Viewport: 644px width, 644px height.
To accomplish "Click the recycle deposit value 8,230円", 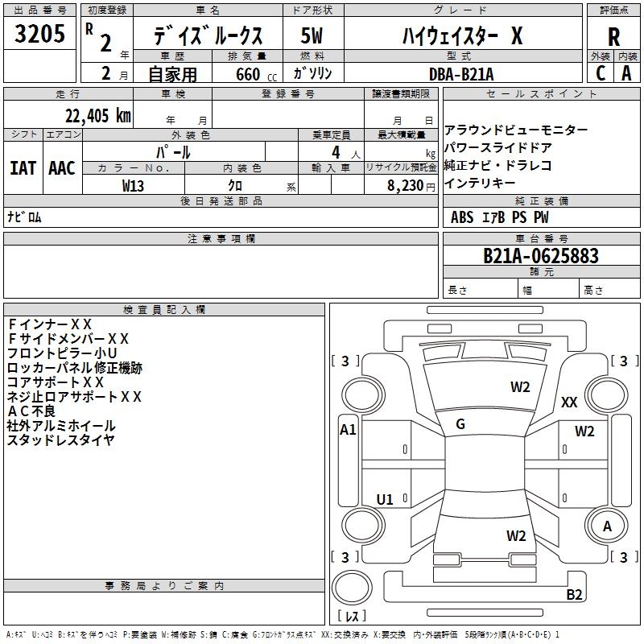I will point(411,185).
